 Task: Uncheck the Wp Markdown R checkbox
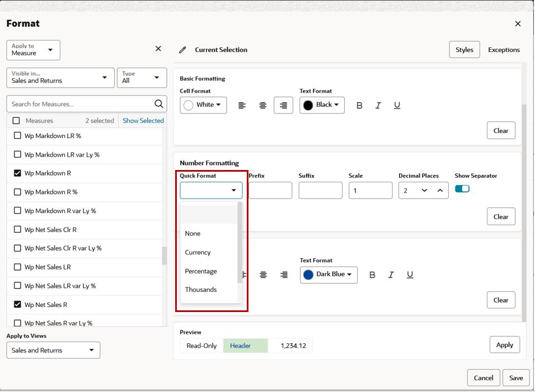17,173
